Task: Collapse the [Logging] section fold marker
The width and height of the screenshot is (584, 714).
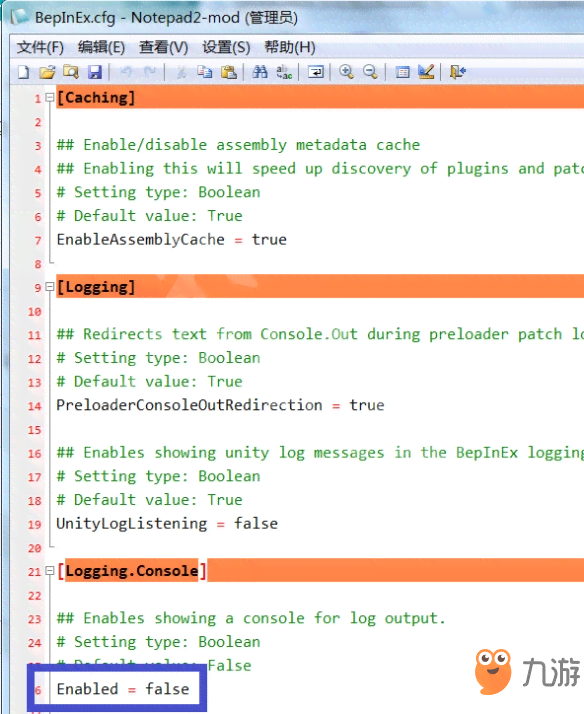Action: point(50,287)
